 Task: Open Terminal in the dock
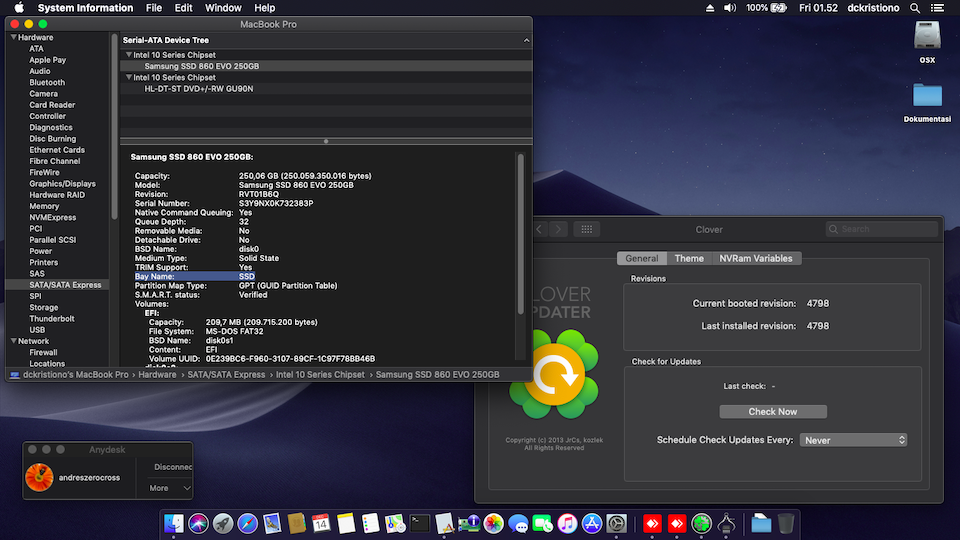pos(420,523)
